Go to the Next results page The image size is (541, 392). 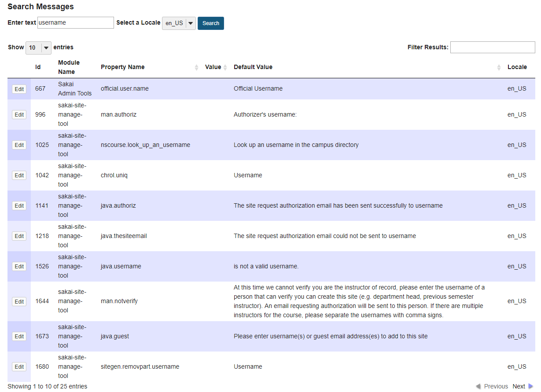[519, 386]
